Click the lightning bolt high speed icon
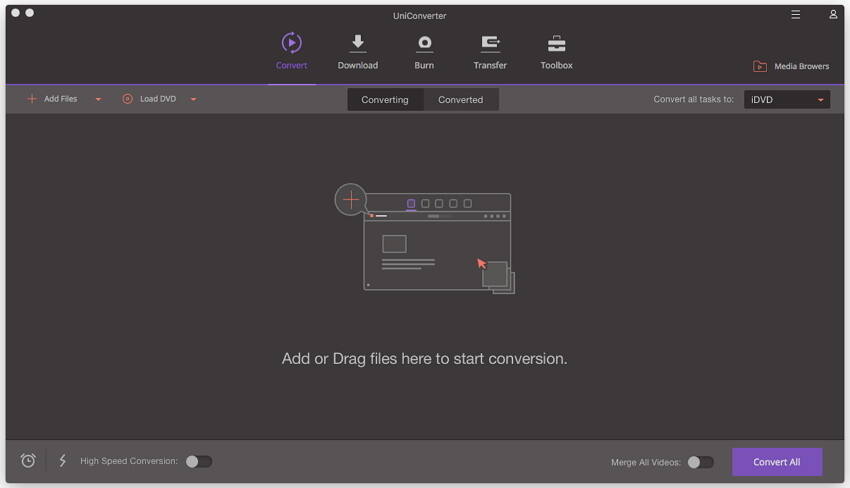Screen dimensions: 850x488 [62, 461]
